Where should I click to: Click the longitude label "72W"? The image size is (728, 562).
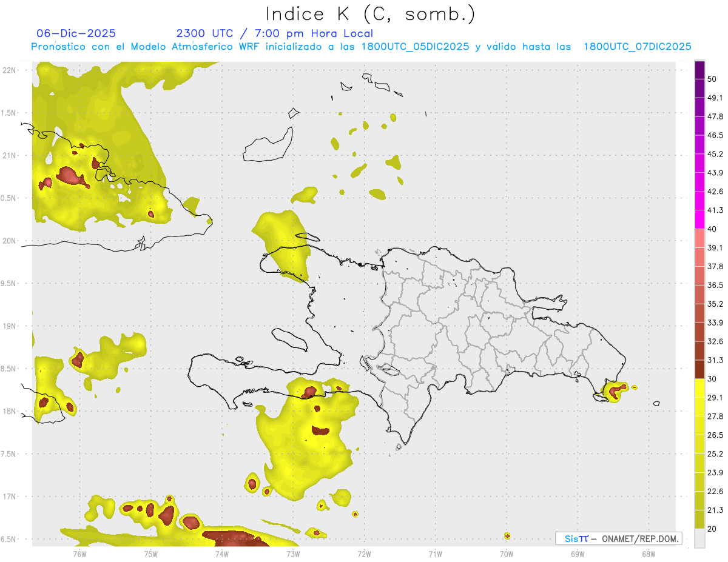(364, 554)
